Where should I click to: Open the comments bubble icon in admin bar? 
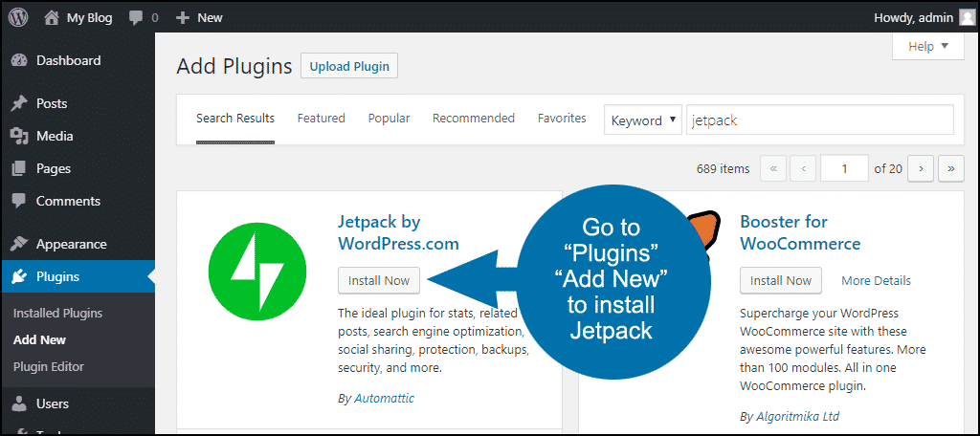click(136, 18)
